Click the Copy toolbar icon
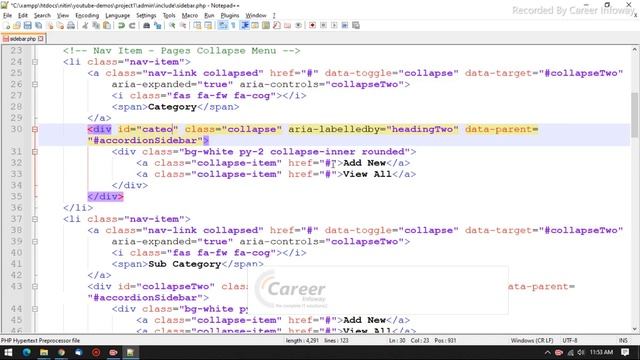The height and width of the screenshot is (360, 640). (96, 25)
